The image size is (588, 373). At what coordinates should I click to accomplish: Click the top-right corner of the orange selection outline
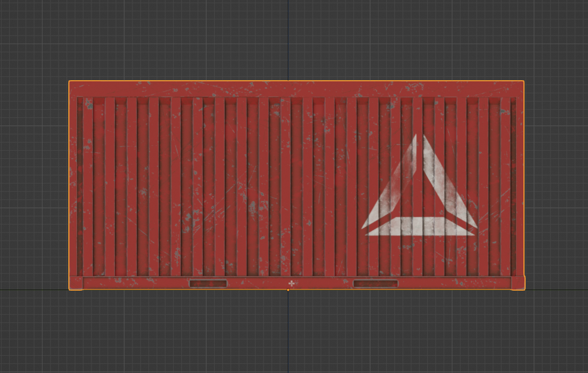524,81
